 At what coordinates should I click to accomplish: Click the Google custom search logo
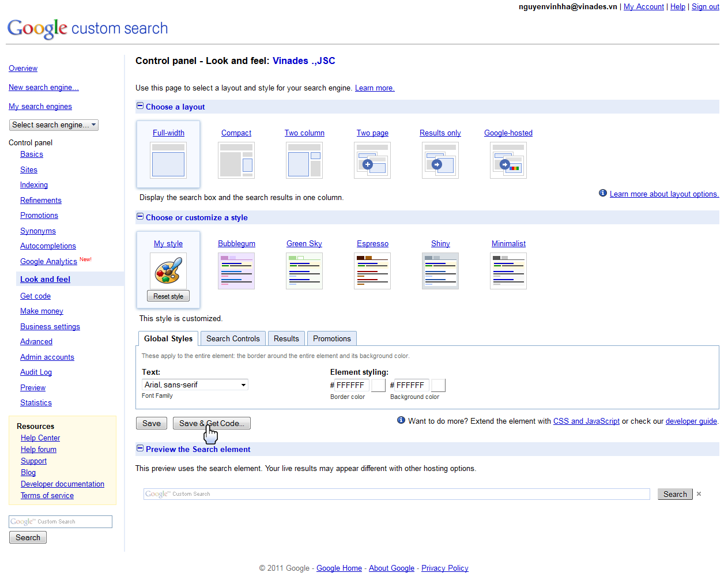click(x=88, y=28)
